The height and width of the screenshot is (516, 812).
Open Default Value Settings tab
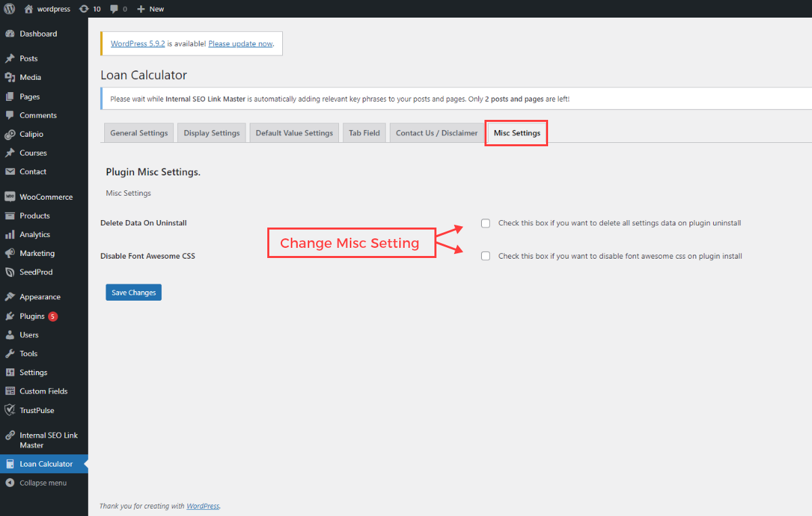(x=294, y=133)
